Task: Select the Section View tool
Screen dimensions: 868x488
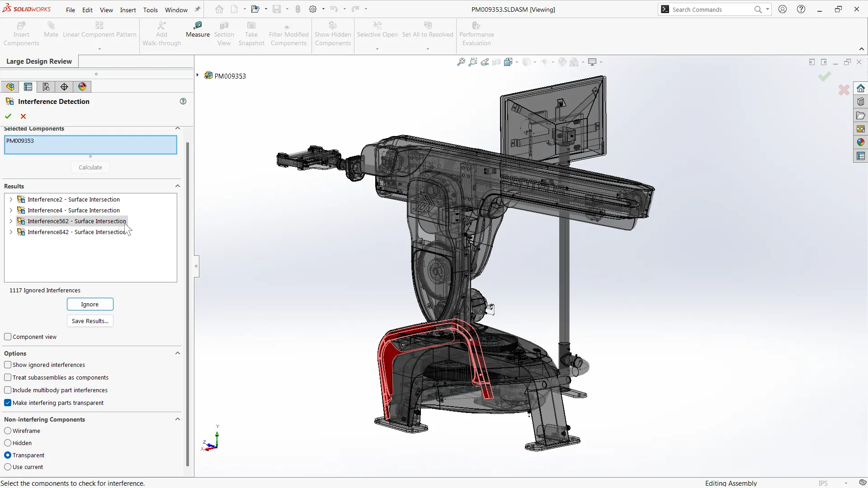Action: click(224, 33)
